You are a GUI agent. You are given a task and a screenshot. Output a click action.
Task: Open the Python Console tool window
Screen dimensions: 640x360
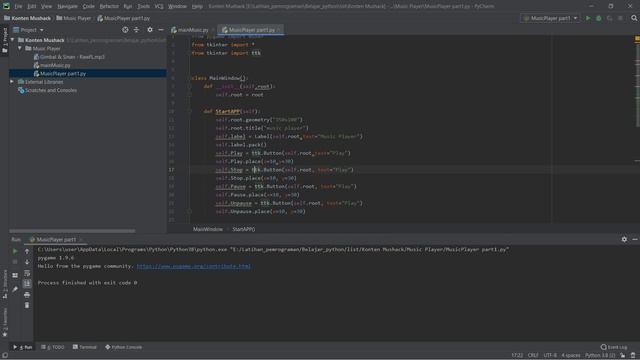pos(124,347)
